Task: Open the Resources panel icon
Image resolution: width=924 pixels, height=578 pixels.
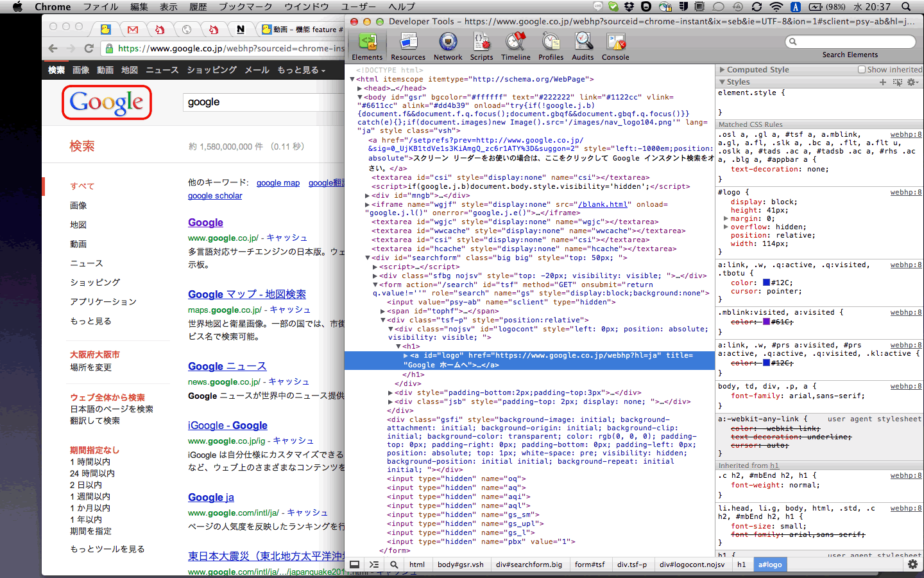Action: click(x=408, y=47)
